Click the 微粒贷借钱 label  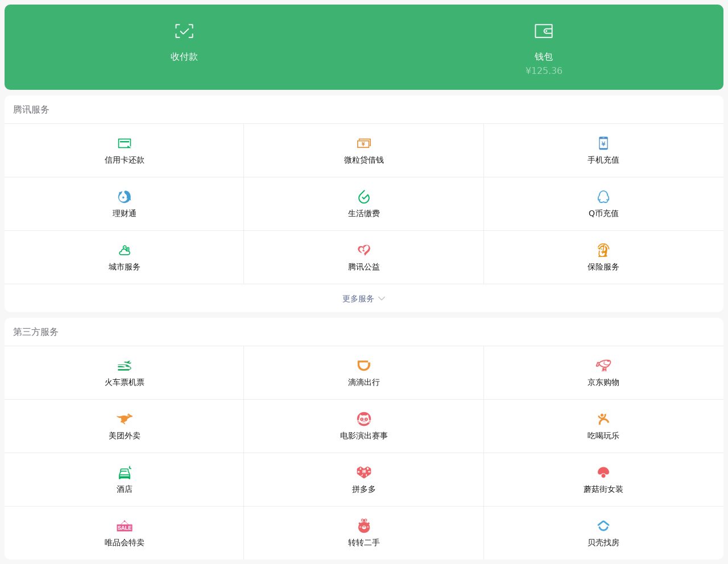point(364,160)
